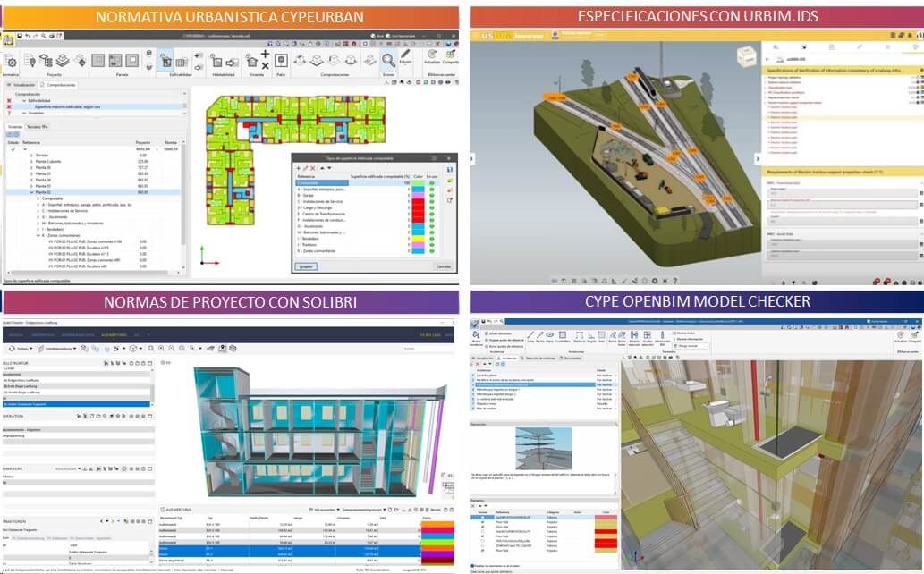Viewport: 924px width, 574px height.
Task: Click the Cancelar button in the dialog
Action: (443, 266)
